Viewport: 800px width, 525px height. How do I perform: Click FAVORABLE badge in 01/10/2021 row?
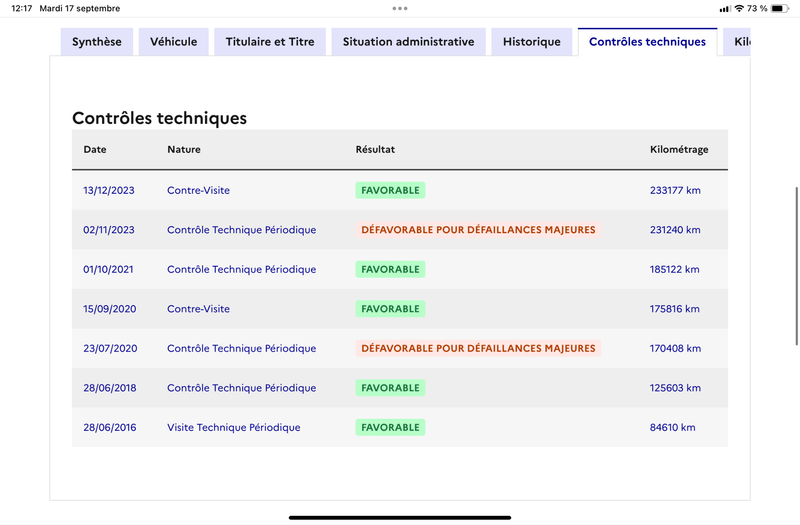point(390,269)
